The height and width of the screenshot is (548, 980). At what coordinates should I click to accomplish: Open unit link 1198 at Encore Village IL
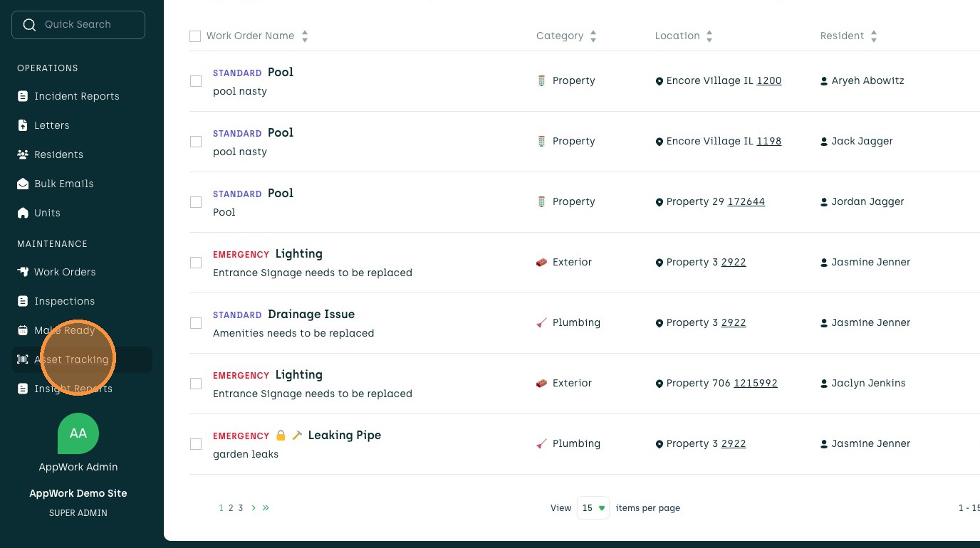coord(769,142)
